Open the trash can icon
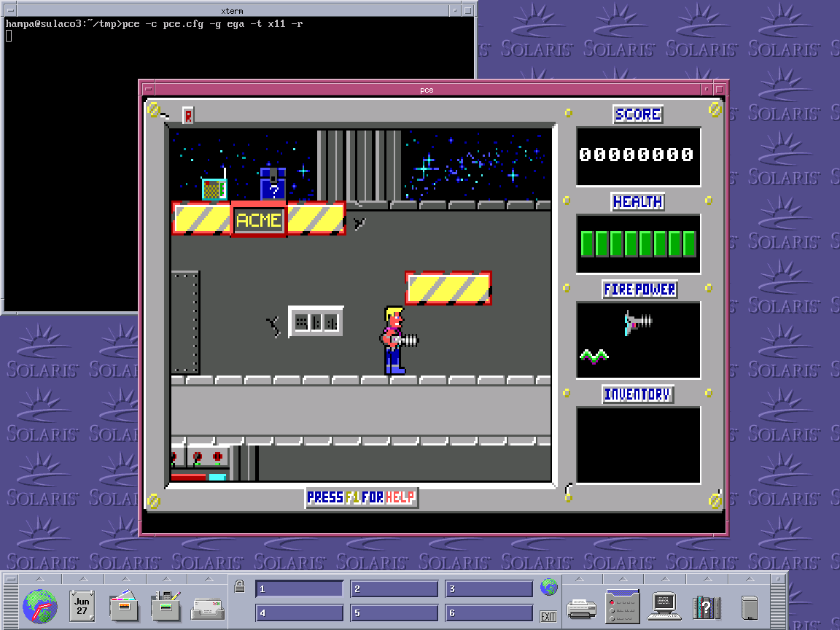 click(x=750, y=607)
